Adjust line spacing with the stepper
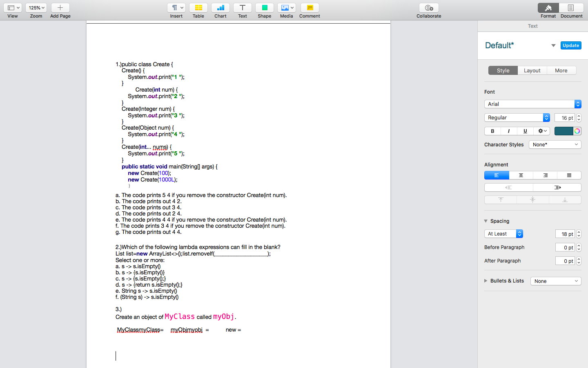 click(579, 234)
